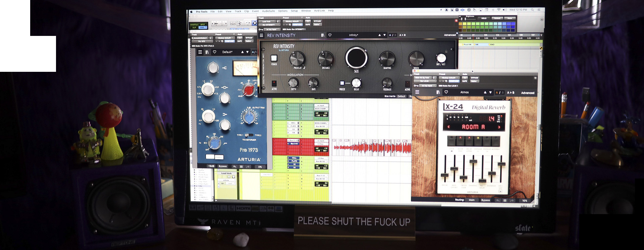Open the Lead Verb track selector dropdown
The height and width of the screenshot is (250, 644).
point(267,21)
